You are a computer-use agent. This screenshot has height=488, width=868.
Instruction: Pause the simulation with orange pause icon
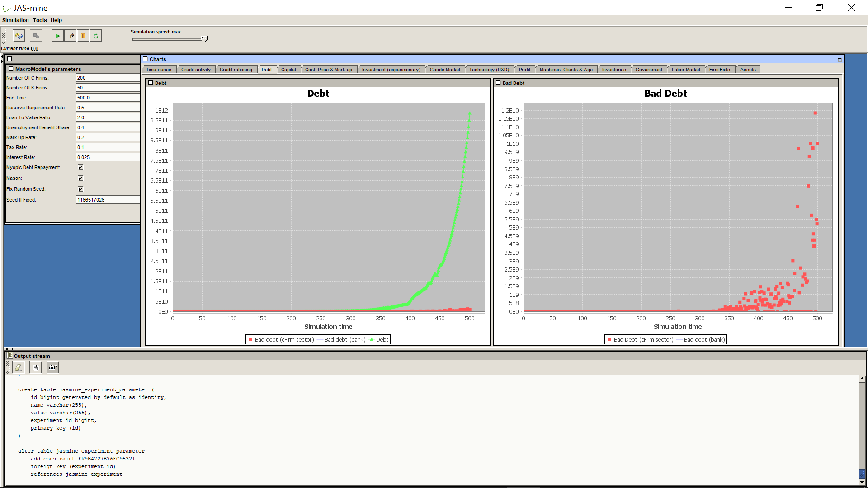83,36
